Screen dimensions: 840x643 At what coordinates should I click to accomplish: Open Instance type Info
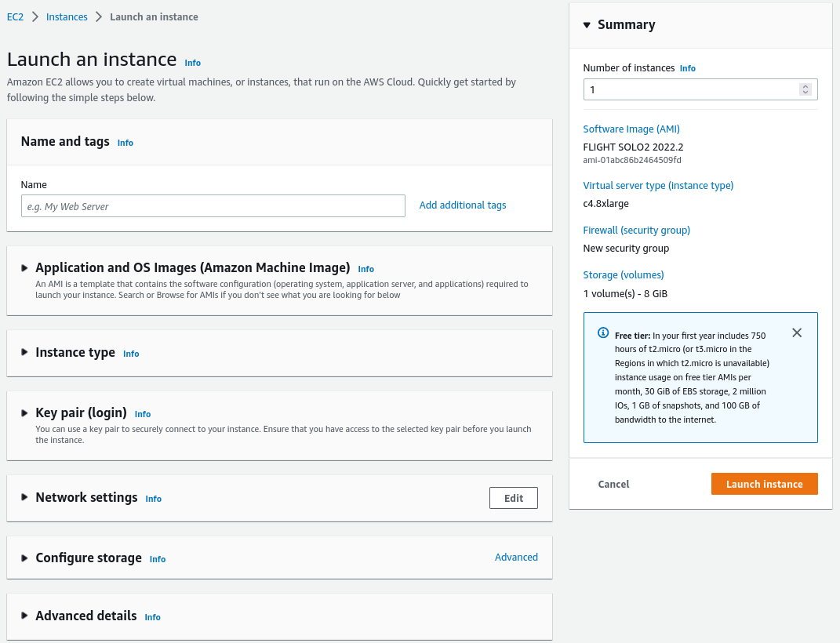(130, 354)
